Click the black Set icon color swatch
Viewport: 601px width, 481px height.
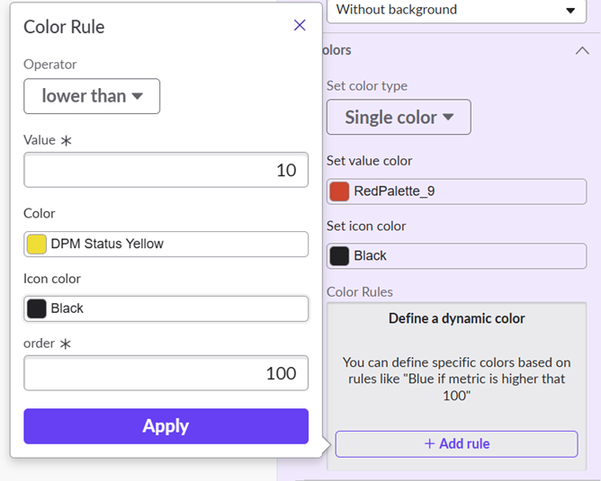pos(340,255)
